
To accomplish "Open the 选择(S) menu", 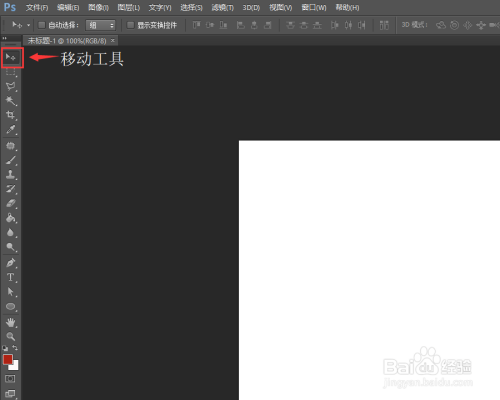I will pos(191,7).
